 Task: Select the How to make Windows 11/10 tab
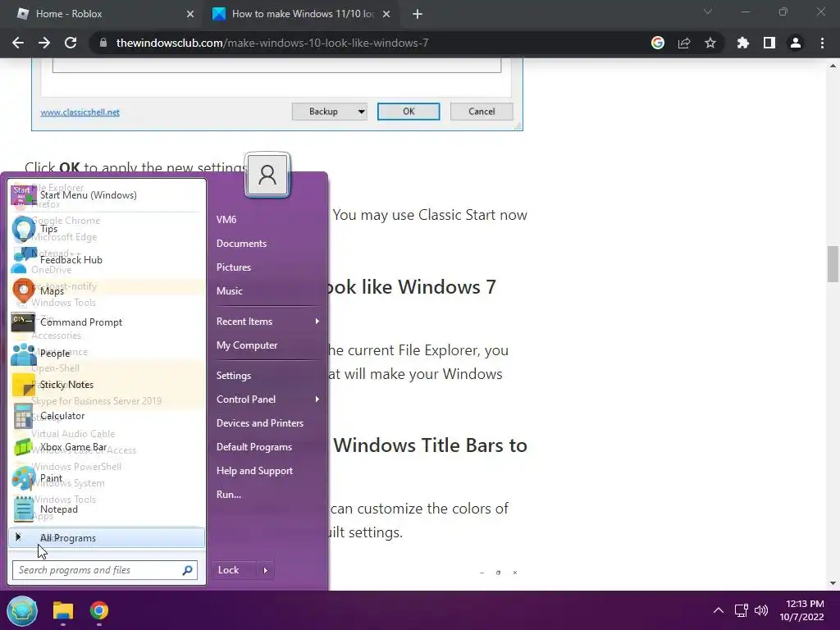[303, 14]
